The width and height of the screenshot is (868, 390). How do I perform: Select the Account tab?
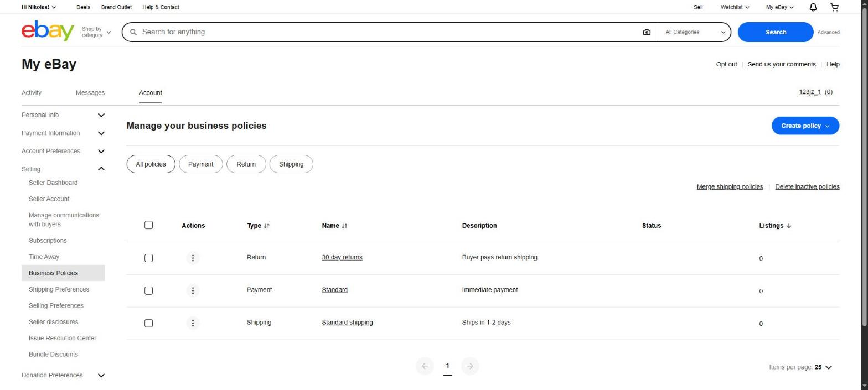(151, 93)
